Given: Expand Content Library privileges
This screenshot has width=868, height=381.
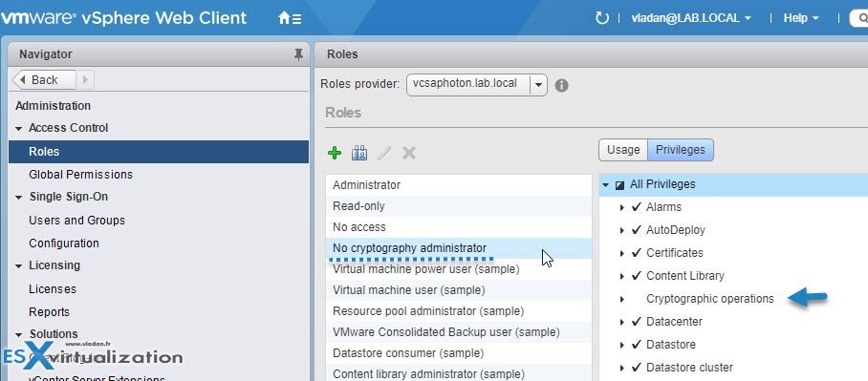Looking at the screenshot, I should point(622,276).
